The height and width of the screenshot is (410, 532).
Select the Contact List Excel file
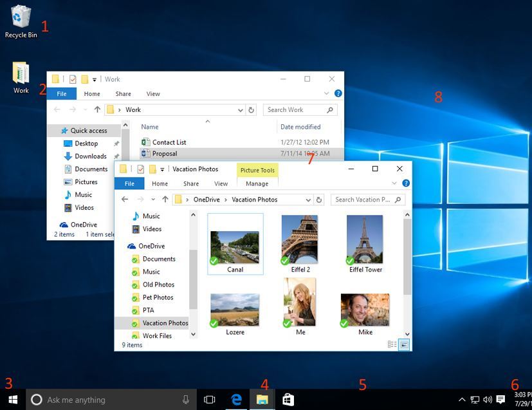tap(169, 142)
